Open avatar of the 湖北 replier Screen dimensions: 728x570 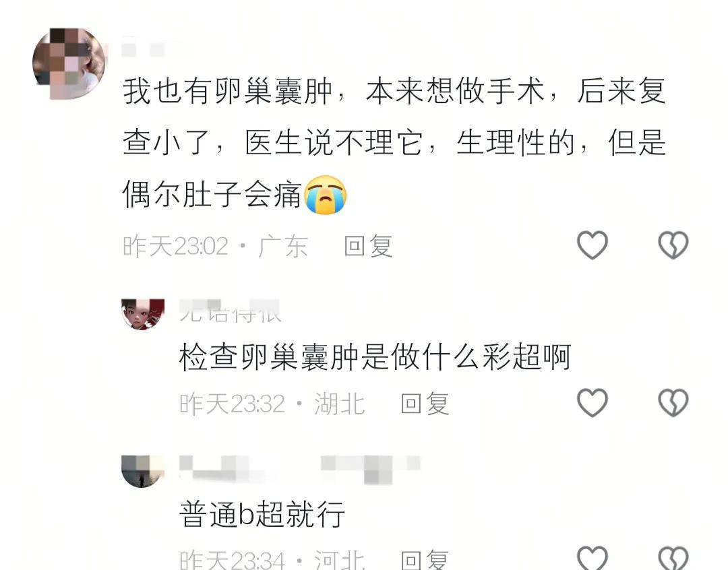tap(143, 314)
